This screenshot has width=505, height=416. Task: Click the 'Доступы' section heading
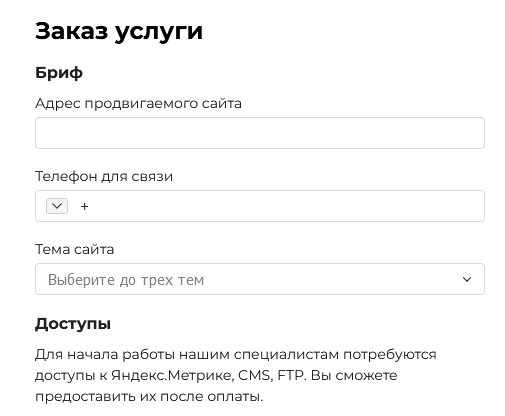pyautogui.click(x=73, y=324)
